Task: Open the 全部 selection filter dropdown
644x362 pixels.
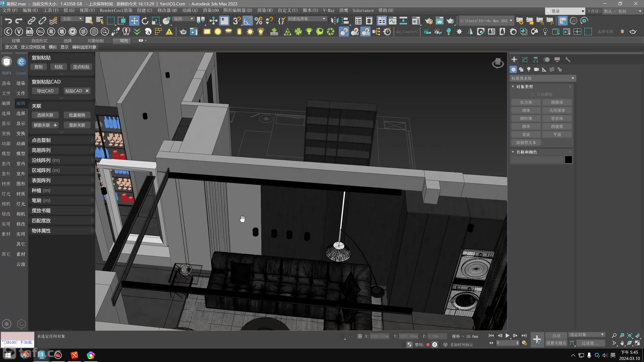Action: pos(72,19)
